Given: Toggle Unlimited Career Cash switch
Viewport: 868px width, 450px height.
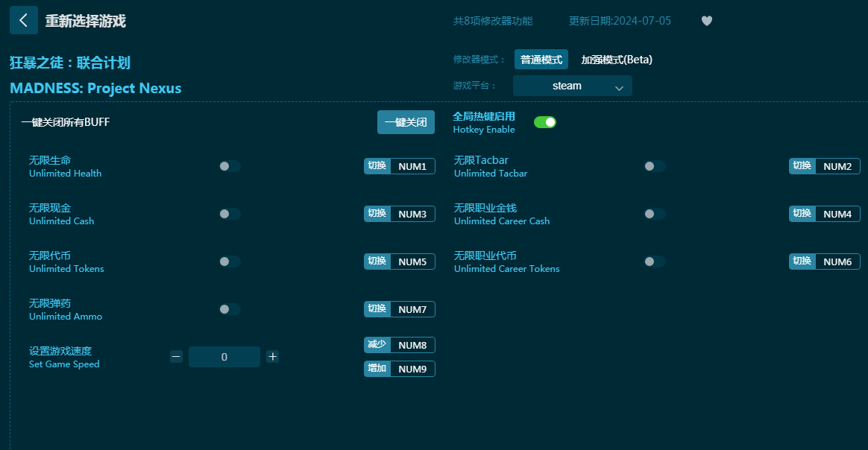Looking at the screenshot, I should coord(654,214).
